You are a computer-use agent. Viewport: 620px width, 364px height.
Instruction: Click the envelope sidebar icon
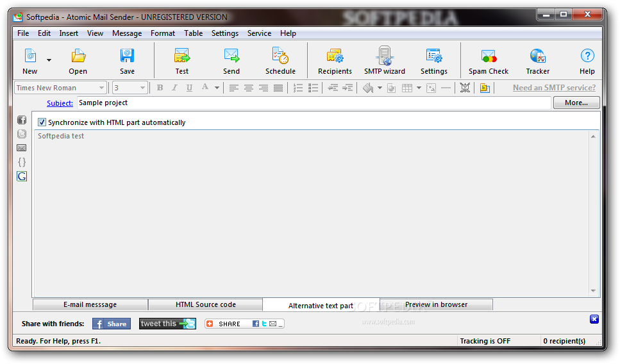coord(22,148)
